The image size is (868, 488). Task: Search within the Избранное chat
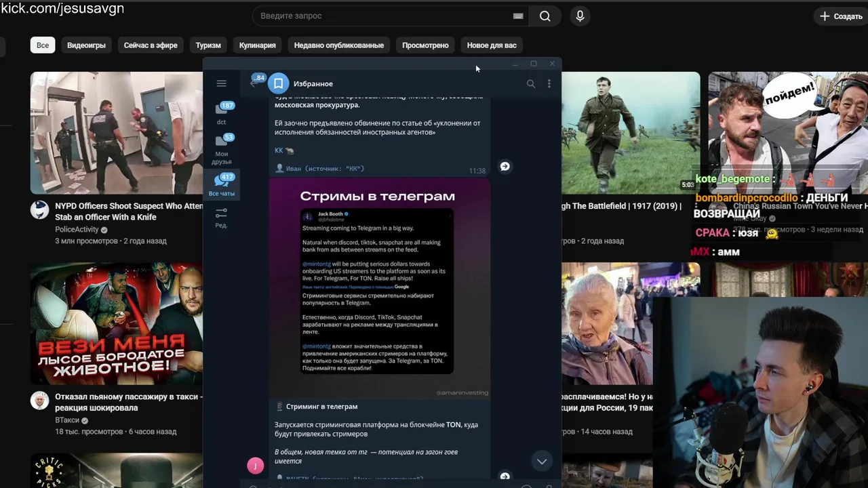tap(531, 83)
